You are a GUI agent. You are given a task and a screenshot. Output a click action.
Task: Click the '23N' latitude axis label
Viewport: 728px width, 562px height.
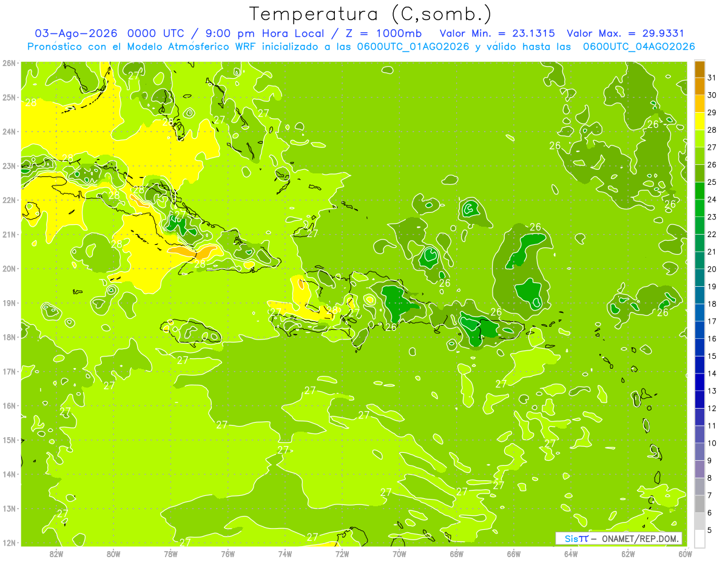tap(9, 166)
